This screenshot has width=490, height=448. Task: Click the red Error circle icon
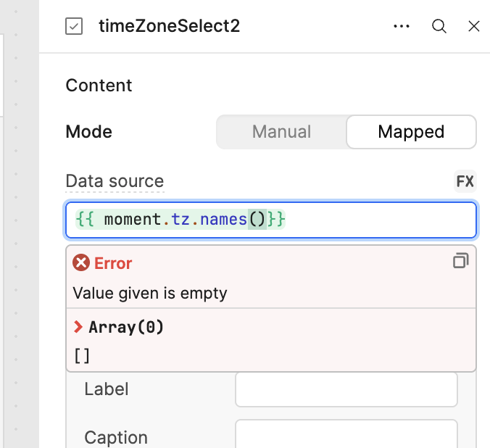coord(81,262)
